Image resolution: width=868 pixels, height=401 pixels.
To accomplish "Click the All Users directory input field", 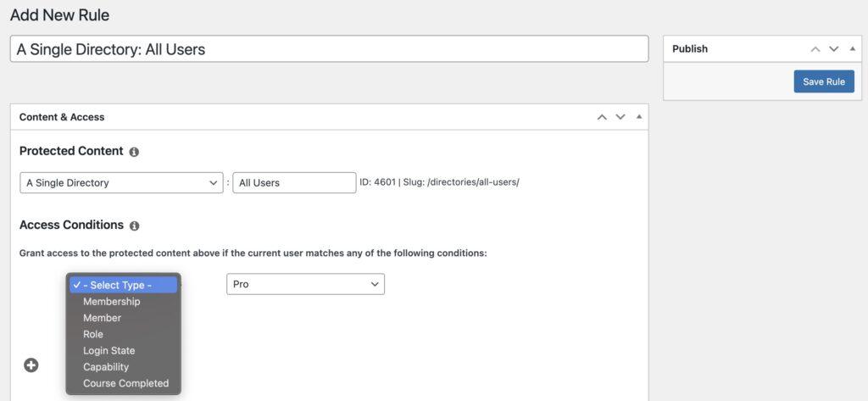I will click(294, 183).
